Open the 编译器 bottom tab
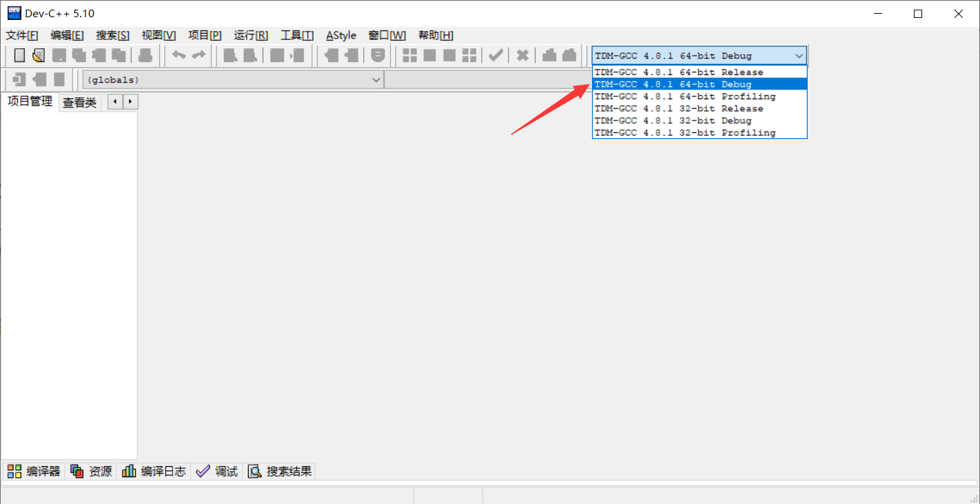980x504 pixels. (x=34, y=471)
